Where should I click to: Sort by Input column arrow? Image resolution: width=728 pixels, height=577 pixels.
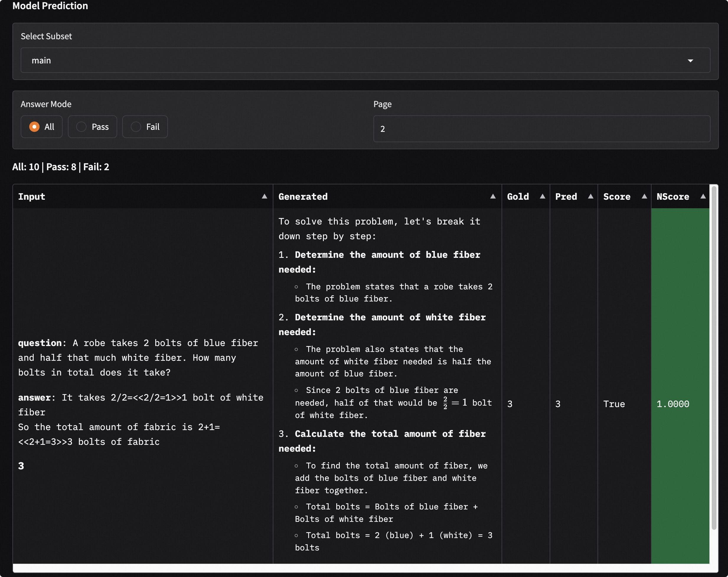265,196
